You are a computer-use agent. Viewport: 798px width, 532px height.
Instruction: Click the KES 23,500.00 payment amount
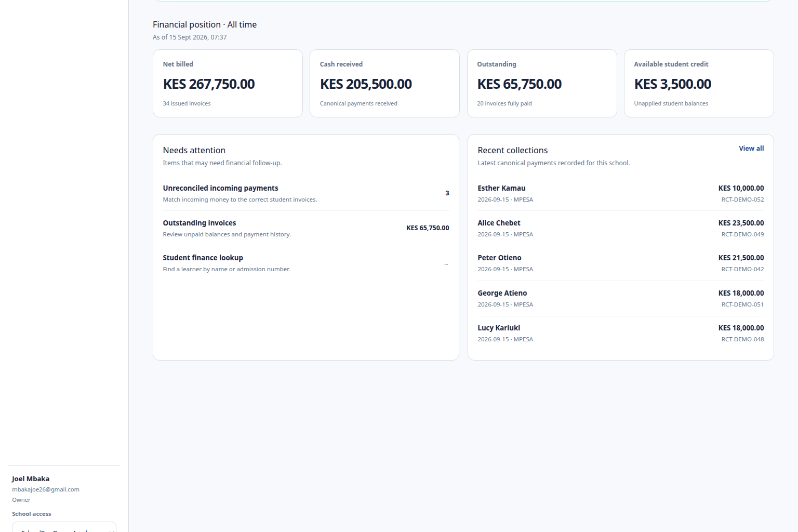pos(741,223)
